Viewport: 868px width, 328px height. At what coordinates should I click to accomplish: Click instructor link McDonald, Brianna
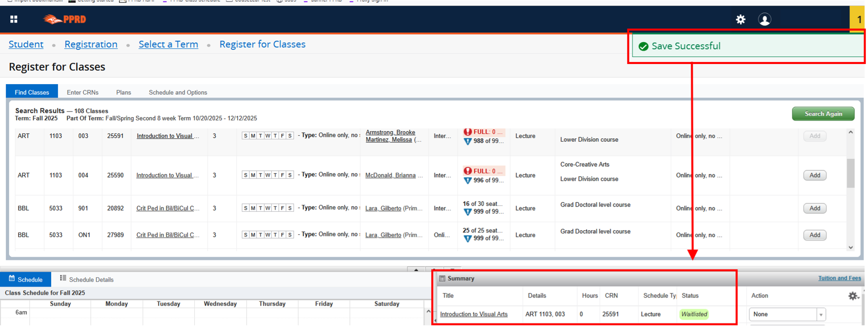click(x=390, y=175)
